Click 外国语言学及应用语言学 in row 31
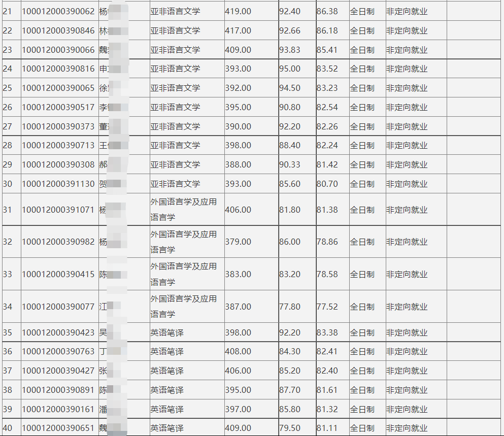Viewport: 504px width, 436px height. pyautogui.click(x=184, y=210)
